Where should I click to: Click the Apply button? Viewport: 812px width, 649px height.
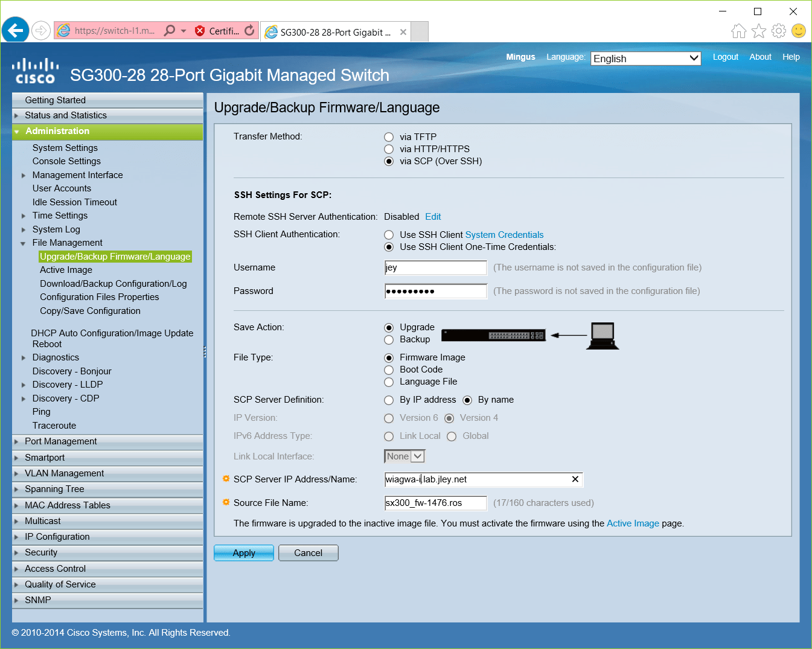[244, 553]
